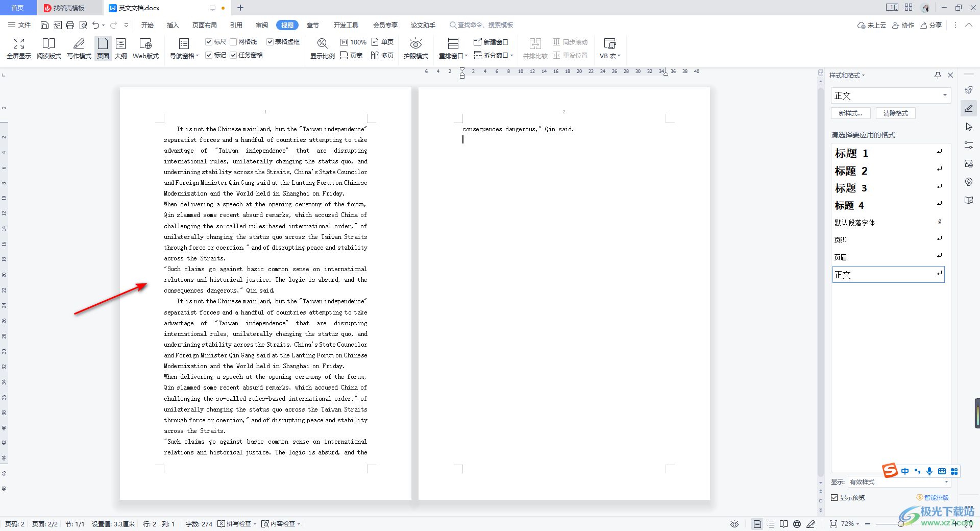
Task: Close the styles and formatting pane
Action: coord(950,75)
